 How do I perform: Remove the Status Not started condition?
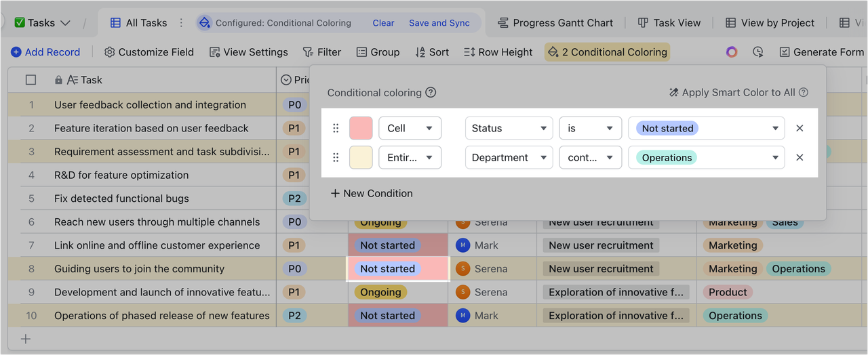(800, 128)
